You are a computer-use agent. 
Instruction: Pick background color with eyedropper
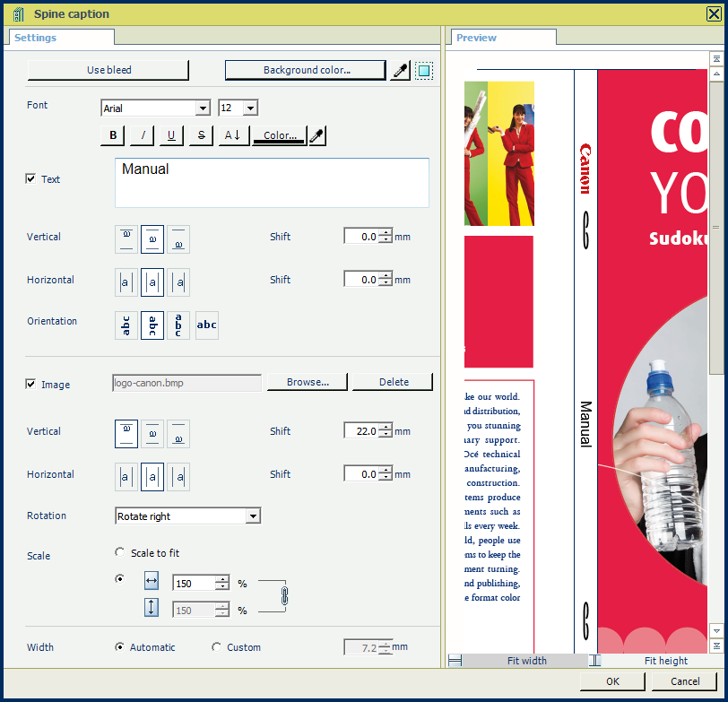[401, 71]
